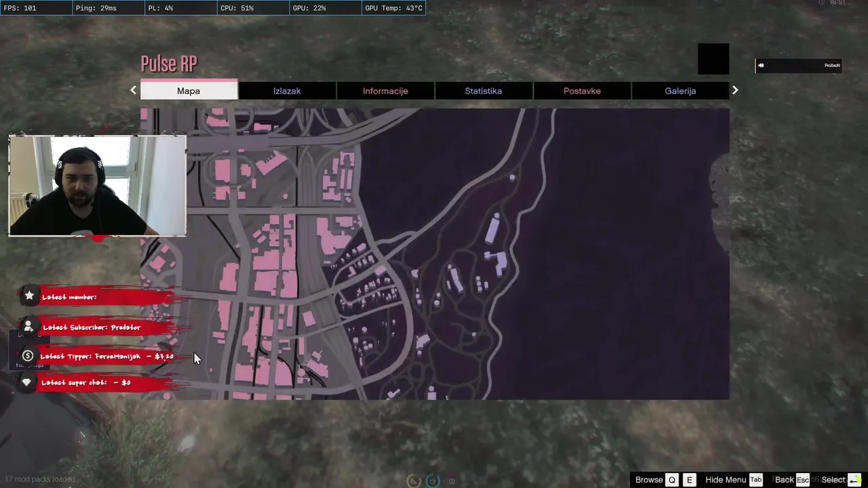The image size is (868, 488).
Task: Click the right tab navigation arrow
Action: pos(735,90)
